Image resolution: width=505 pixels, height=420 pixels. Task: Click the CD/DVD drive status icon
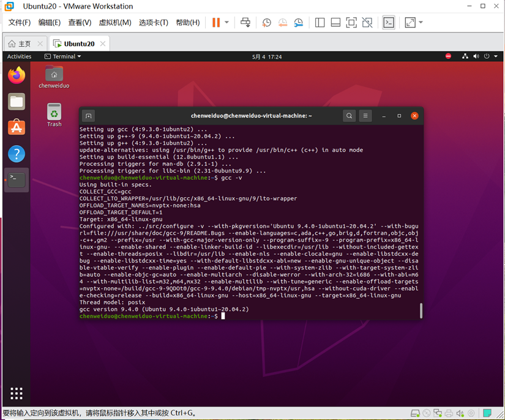[427, 413]
